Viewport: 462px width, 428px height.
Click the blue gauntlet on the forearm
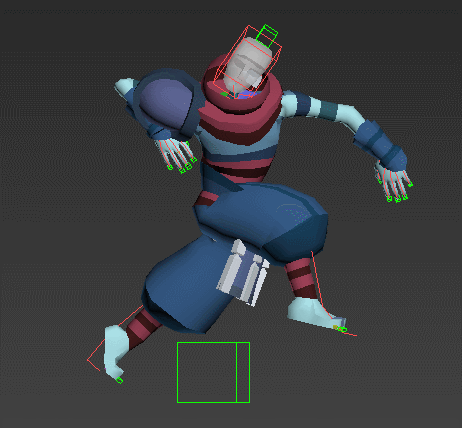380,146
